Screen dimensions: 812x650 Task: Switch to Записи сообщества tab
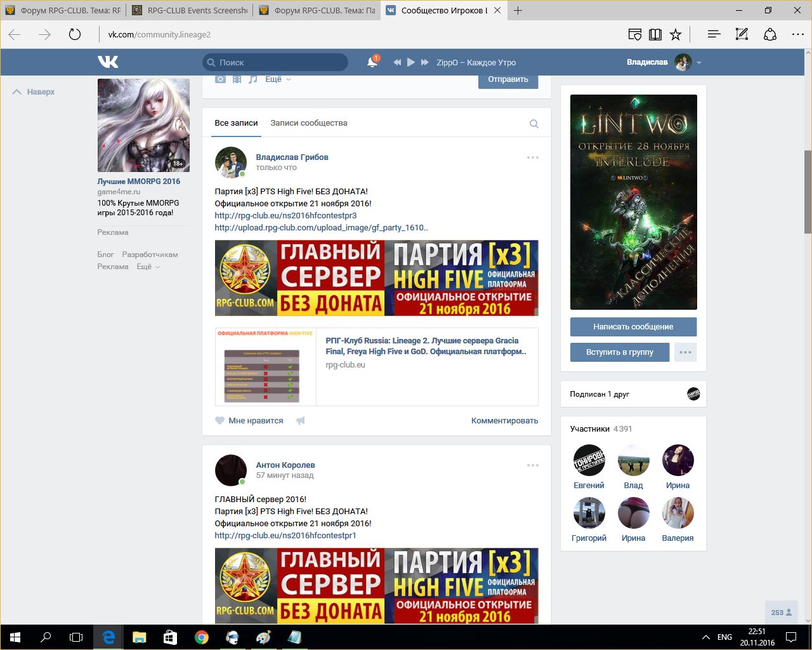click(309, 123)
